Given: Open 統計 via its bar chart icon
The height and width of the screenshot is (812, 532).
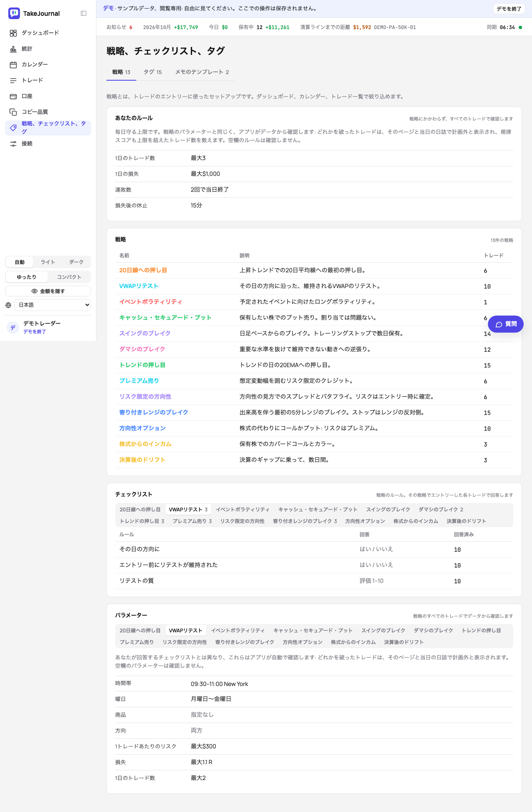Looking at the screenshot, I should point(13,49).
